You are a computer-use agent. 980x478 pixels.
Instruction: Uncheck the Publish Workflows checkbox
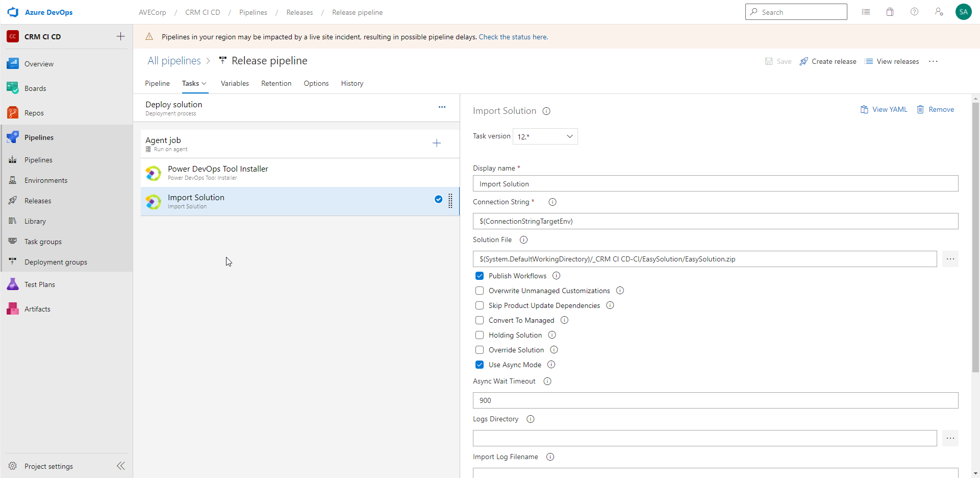coord(480,276)
